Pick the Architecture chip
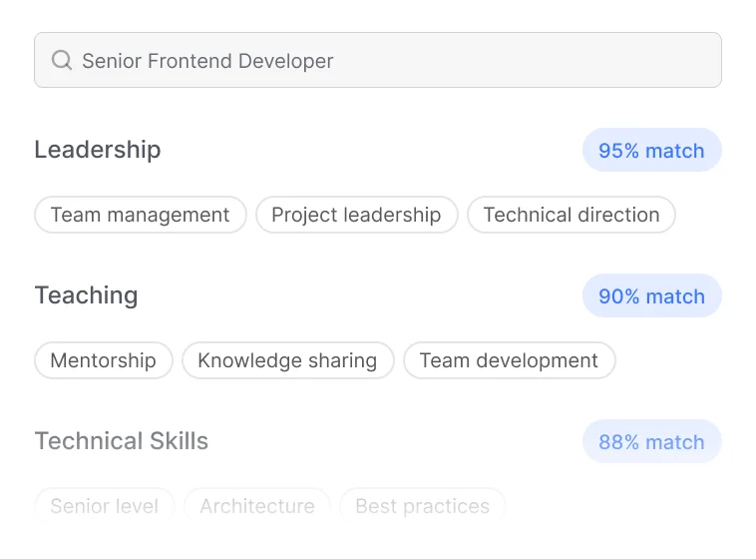 (257, 506)
